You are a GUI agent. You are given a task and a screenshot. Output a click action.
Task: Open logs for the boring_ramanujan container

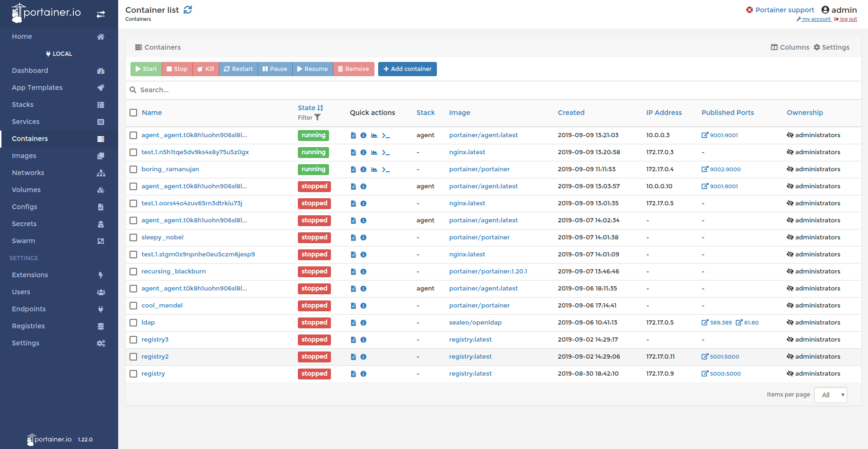(x=353, y=169)
